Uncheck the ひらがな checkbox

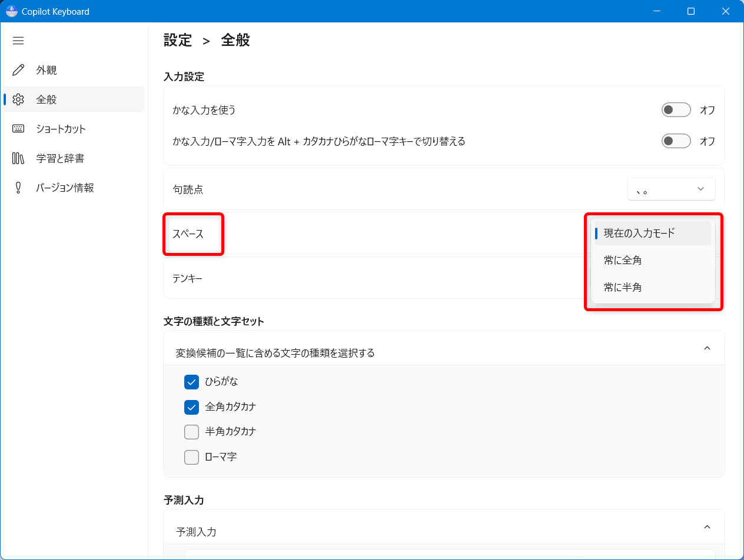tap(191, 382)
